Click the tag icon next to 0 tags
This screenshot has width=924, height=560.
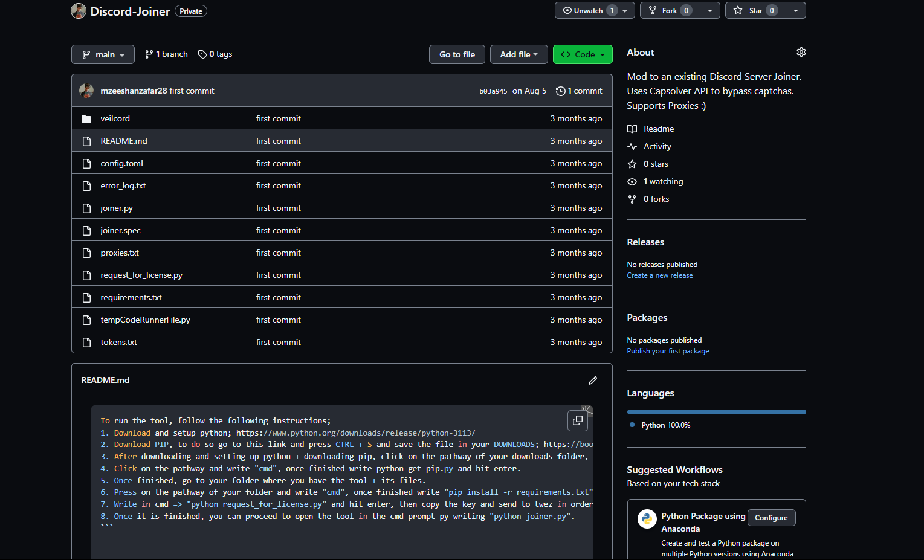202,54
